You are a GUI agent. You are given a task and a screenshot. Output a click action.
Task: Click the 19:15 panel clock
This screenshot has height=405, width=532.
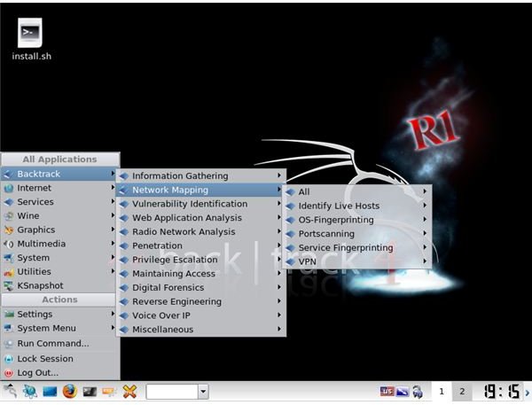(x=502, y=392)
